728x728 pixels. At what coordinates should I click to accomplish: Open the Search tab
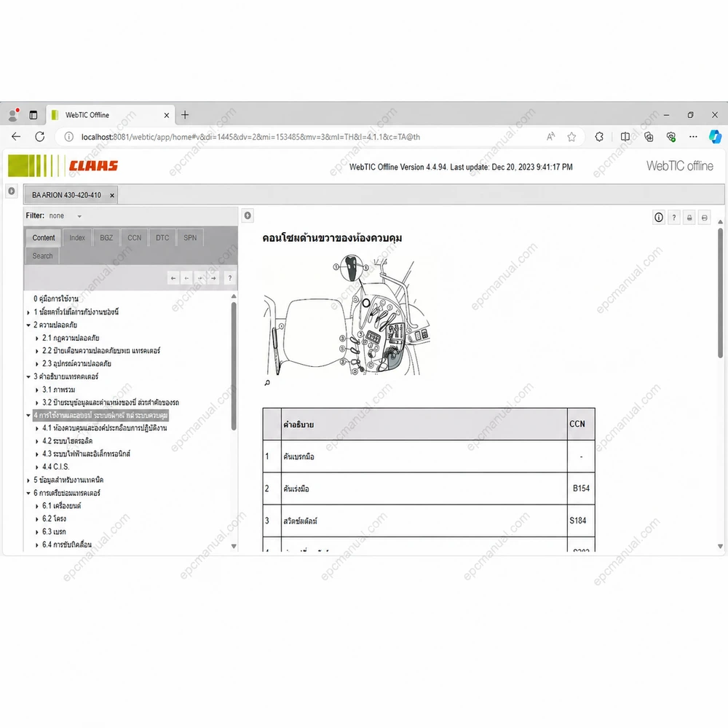42,256
